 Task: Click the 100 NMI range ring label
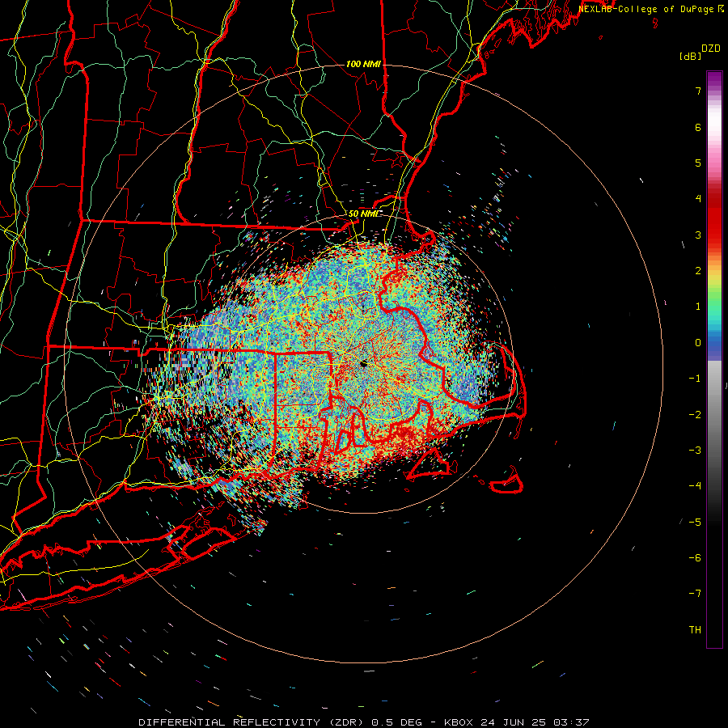[363, 64]
